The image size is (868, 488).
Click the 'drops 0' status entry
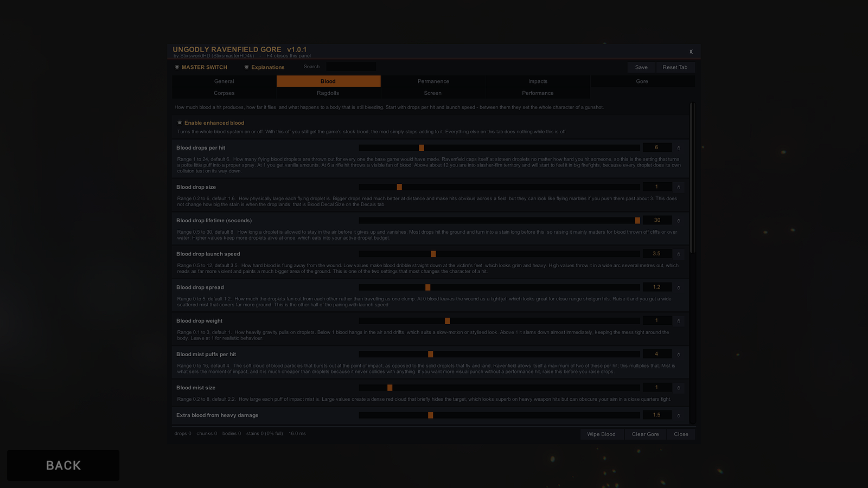183,434
